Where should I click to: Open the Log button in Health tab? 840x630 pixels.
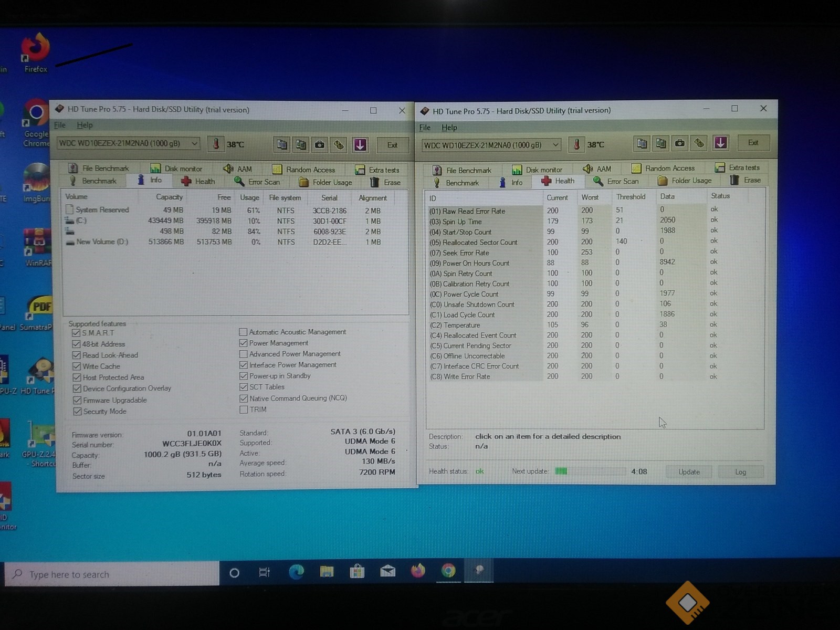740,471
